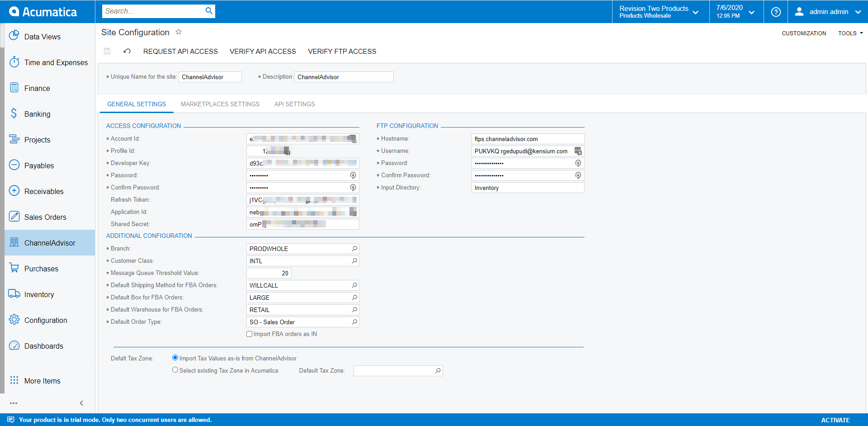Open the Receivables plus-circle icon
The height and width of the screenshot is (426, 868).
[x=14, y=190]
